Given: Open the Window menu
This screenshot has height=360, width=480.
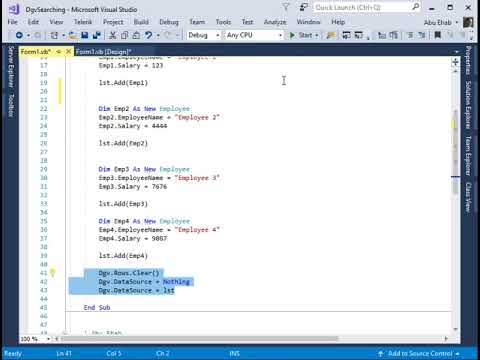Looking at the screenshot, I should pos(308,22).
